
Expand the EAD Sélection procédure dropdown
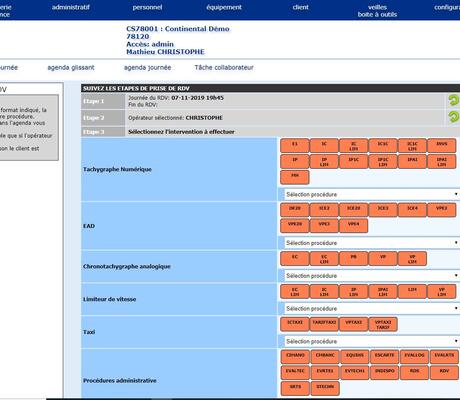click(x=371, y=243)
